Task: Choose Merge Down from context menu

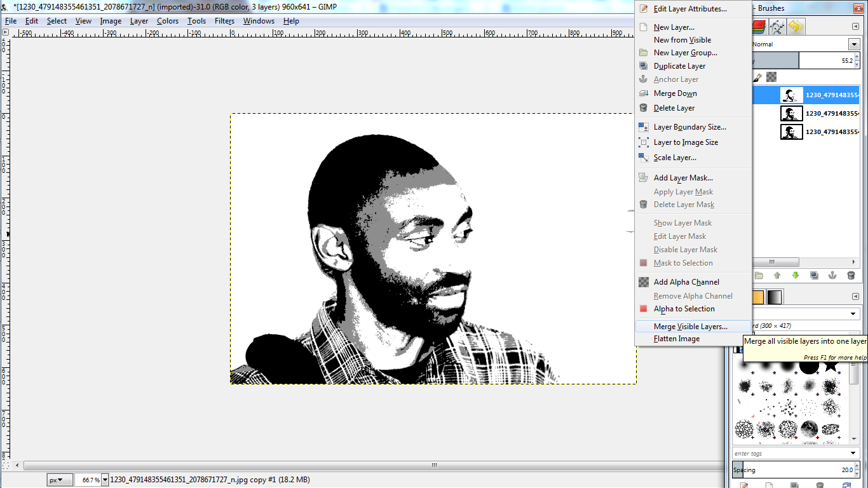Action: pos(675,93)
